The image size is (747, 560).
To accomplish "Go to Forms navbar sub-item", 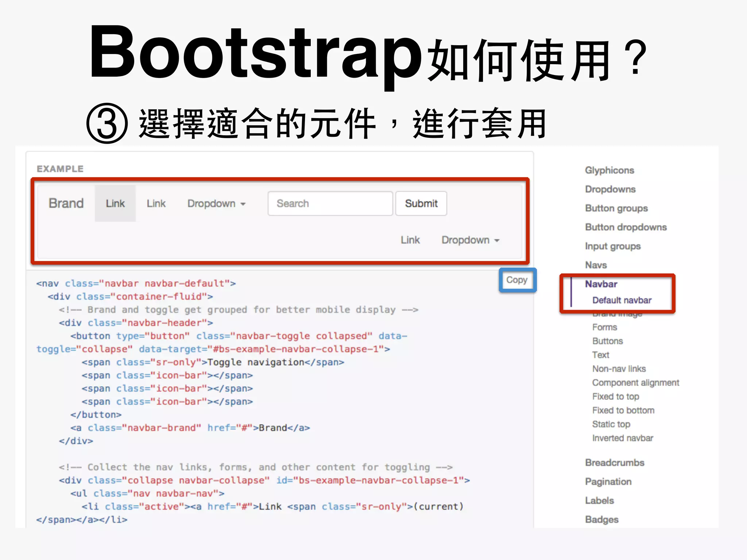I will (605, 327).
